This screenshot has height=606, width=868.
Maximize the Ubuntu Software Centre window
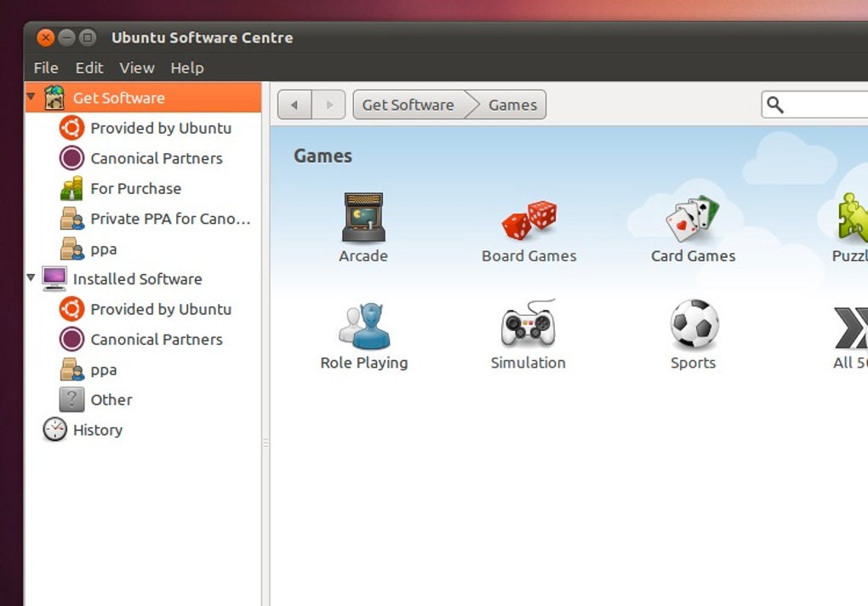pyautogui.click(x=88, y=37)
